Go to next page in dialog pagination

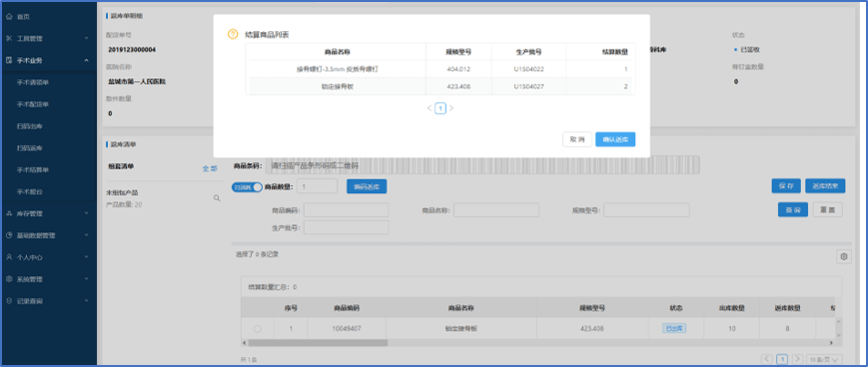click(x=451, y=109)
